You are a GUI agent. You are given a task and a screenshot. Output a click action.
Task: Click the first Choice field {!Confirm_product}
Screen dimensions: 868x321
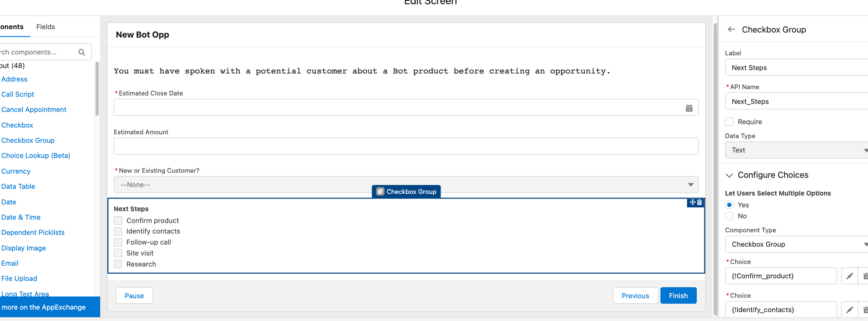tap(781, 276)
